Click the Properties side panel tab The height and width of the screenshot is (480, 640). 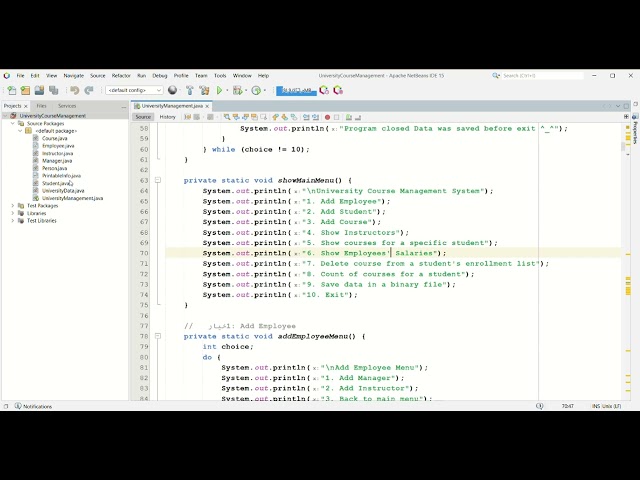(635, 129)
